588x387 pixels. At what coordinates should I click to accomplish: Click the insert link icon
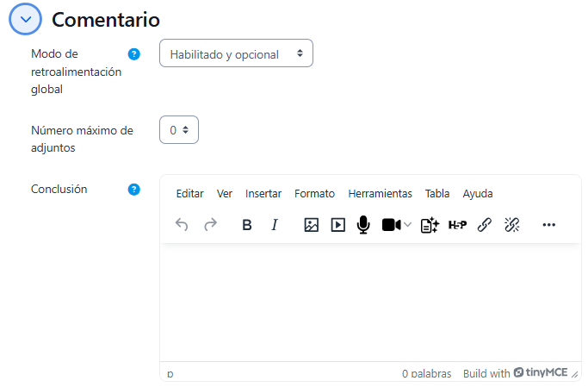tap(485, 225)
